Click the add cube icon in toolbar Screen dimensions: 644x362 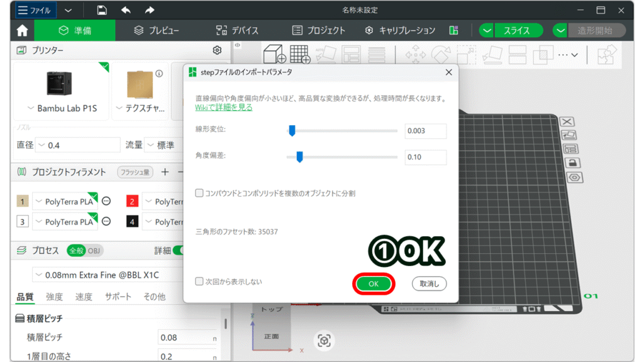click(x=274, y=54)
